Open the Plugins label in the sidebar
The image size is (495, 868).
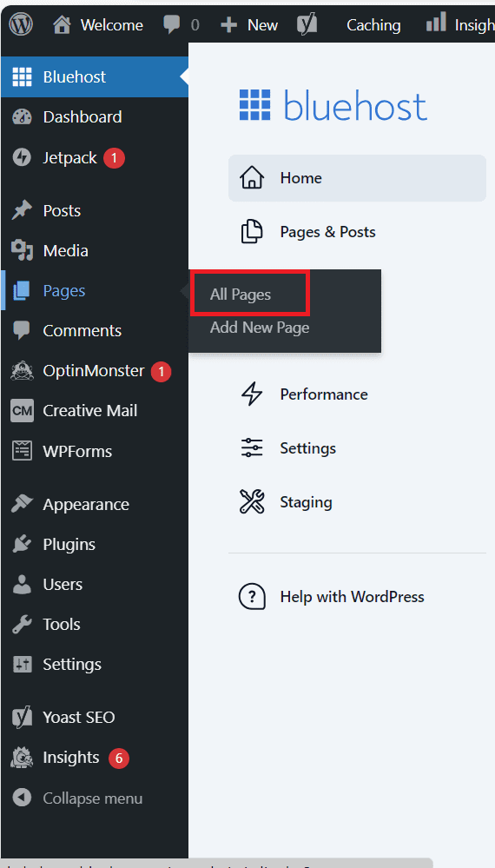(69, 545)
